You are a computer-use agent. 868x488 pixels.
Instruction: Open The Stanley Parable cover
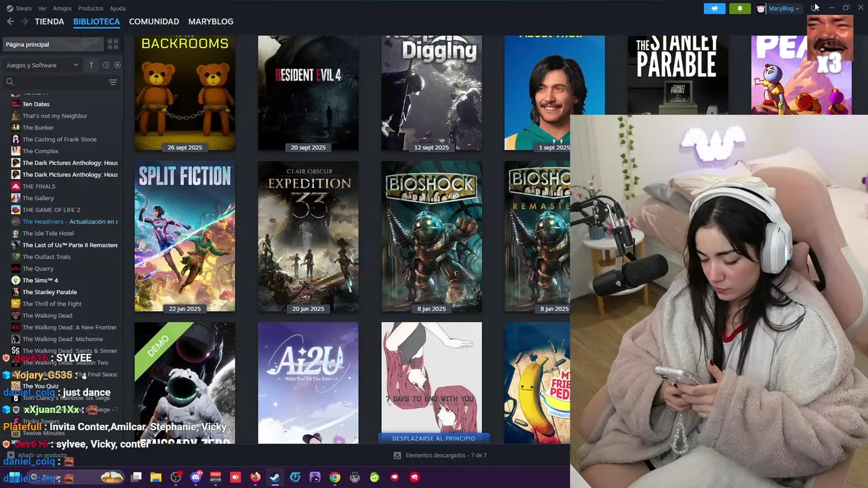pos(677,75)
